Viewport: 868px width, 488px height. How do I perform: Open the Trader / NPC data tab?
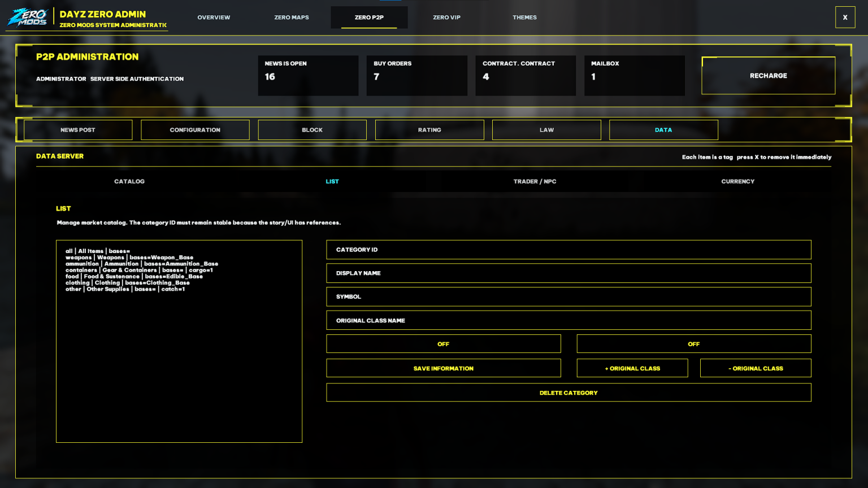click(535, 181)
